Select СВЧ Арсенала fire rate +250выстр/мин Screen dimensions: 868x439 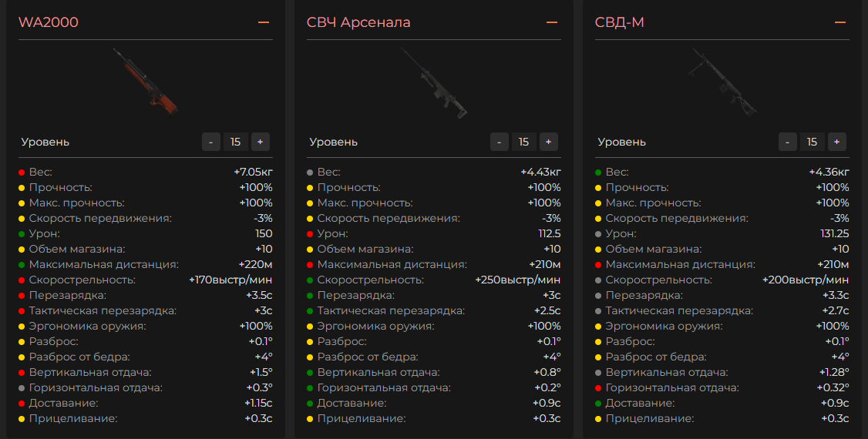coord(518,280)
